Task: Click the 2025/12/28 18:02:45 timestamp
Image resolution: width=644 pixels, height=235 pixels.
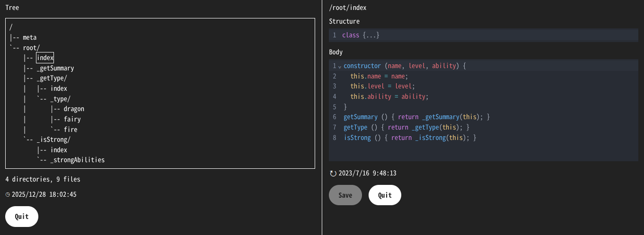Action: (44, 194)
